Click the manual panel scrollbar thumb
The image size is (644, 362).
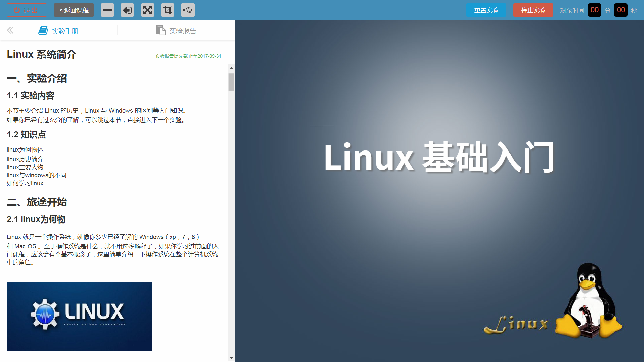click(x=231, y=82)
